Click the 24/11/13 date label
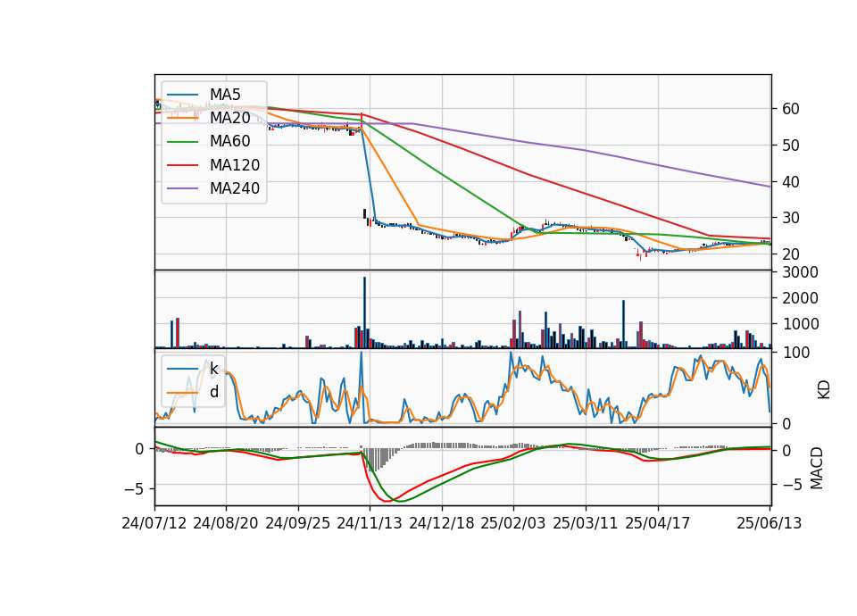 [370, 524]
